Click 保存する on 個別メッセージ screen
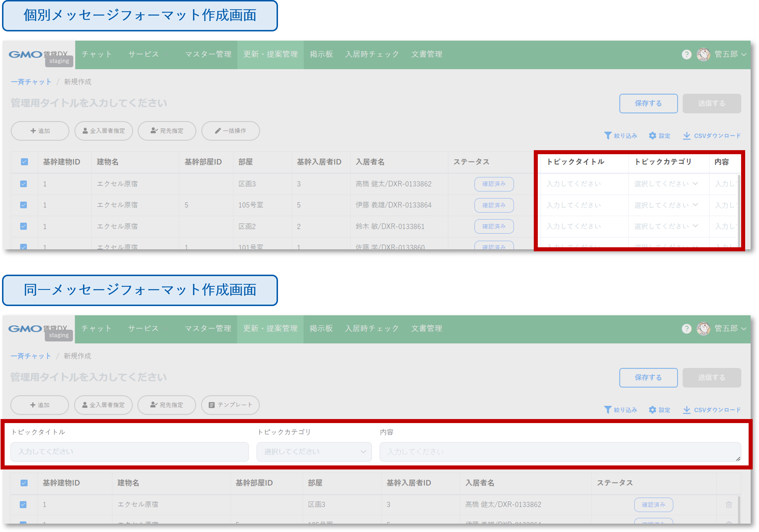This screenshot has width=759, height=532. [x=648, y=104]
